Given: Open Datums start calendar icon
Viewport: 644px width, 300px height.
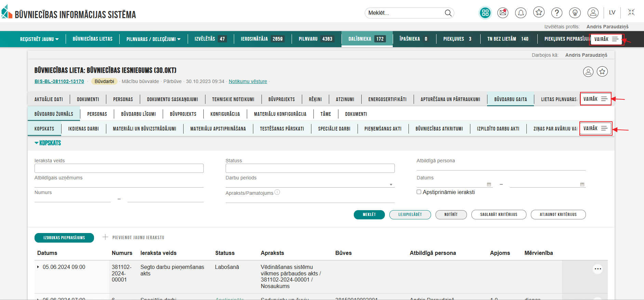Looking at the screenshot, I should click(489, 184).
